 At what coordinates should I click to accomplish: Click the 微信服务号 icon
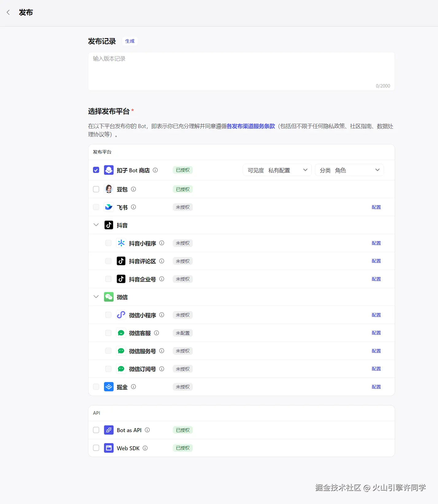[121, 351]
